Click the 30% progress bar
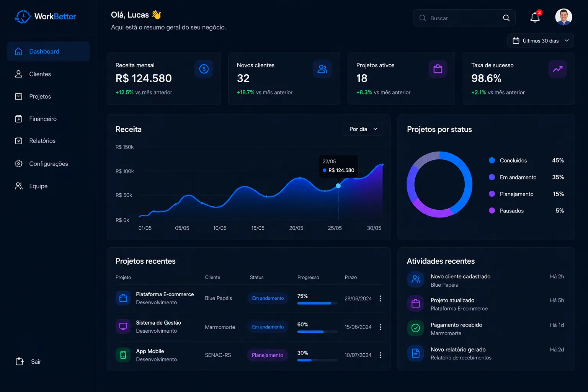Image resolution: width=588 pixels, height=392 pixels. [317, 360]
